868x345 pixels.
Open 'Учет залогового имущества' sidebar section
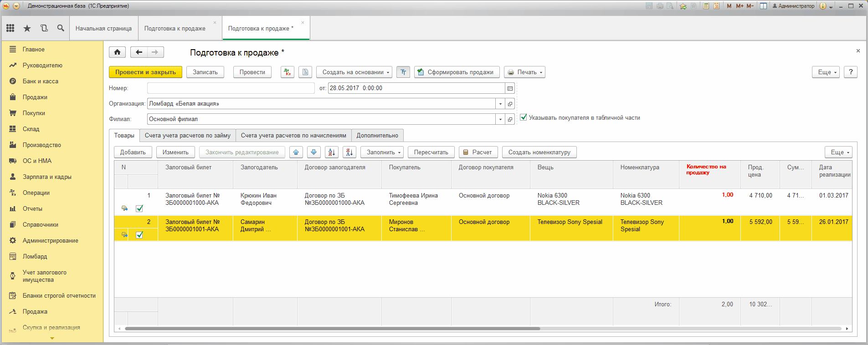(x=45, y=276)
